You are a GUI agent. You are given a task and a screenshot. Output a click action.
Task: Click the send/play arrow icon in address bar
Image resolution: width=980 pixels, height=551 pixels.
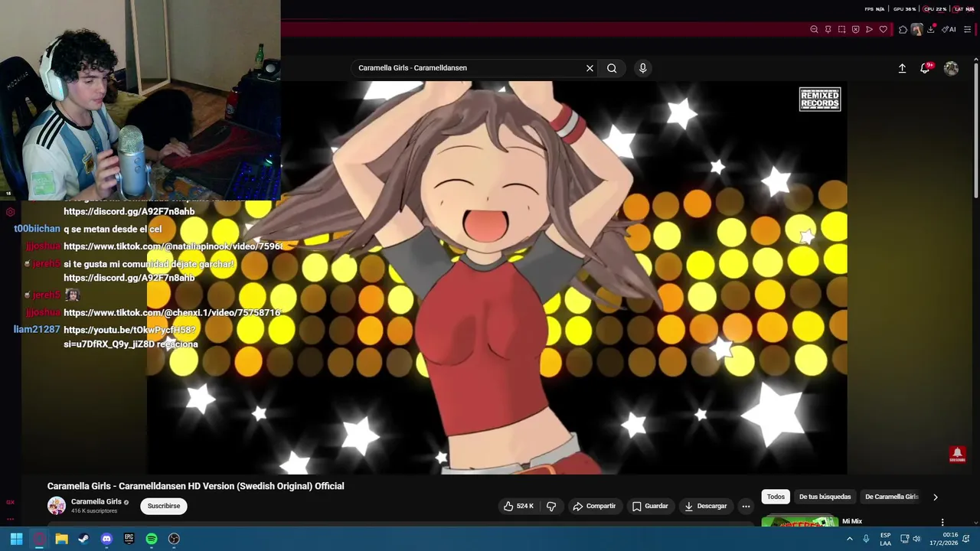click(869, 30)
